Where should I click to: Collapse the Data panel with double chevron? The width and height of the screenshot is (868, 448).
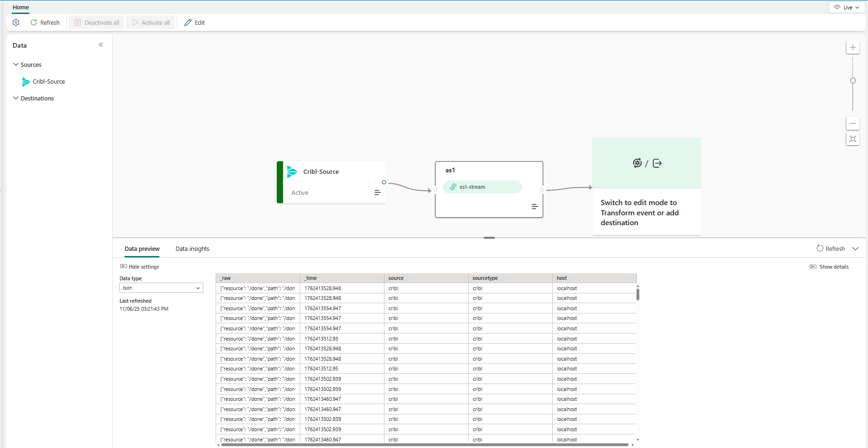click(x=101, y=45)
